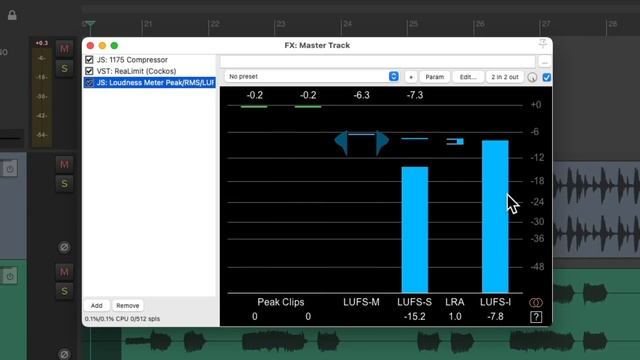Mute the green waveform track
This screenshot has height=360, width=640.
pos(64,272)
